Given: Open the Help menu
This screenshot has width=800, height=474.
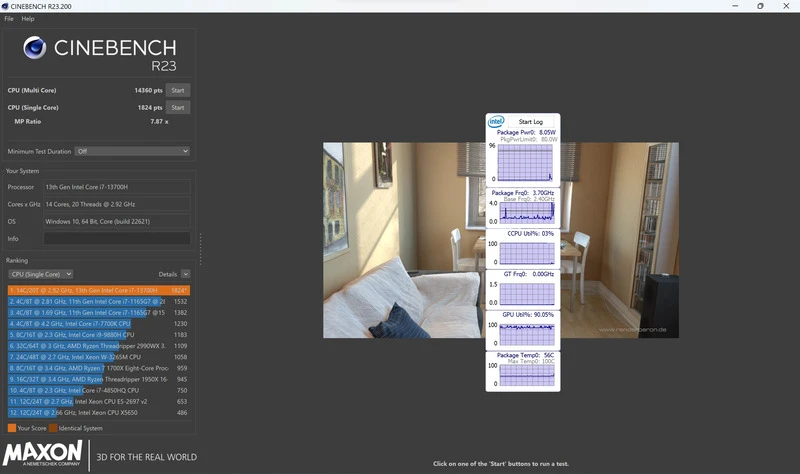Looking at the screenshot, I should (x=28, y=18).
